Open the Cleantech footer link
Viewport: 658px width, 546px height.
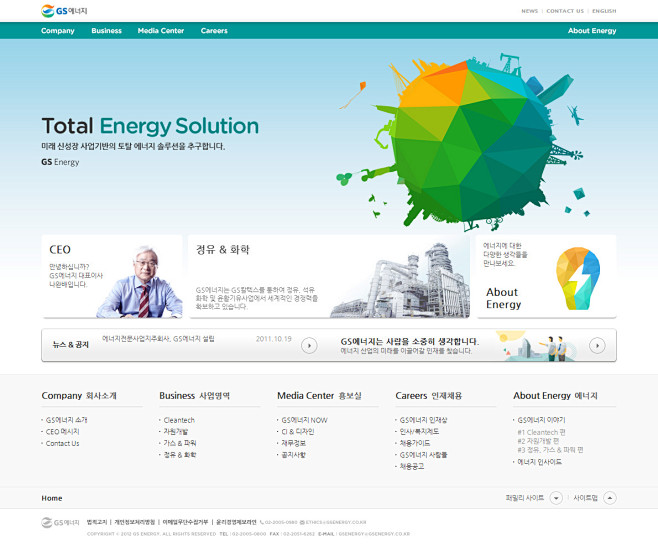click(x=179, y=420)
